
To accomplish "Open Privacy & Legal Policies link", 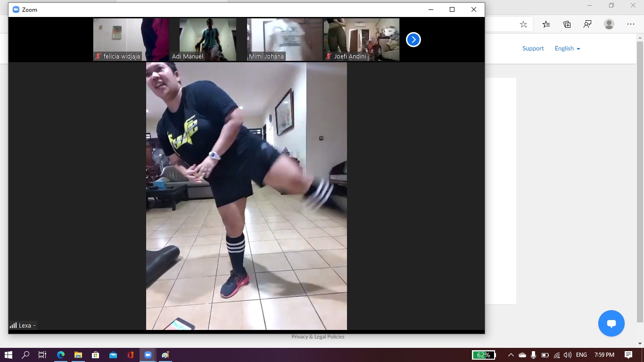I will [x=318, y=337].
